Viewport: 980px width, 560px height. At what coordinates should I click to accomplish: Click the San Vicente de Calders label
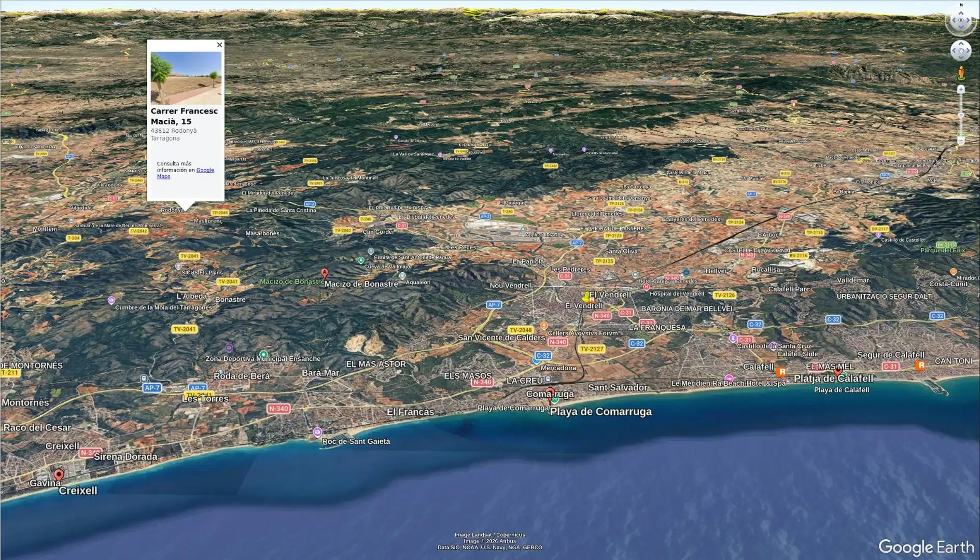pyautogui.click(x=501, y=338)
